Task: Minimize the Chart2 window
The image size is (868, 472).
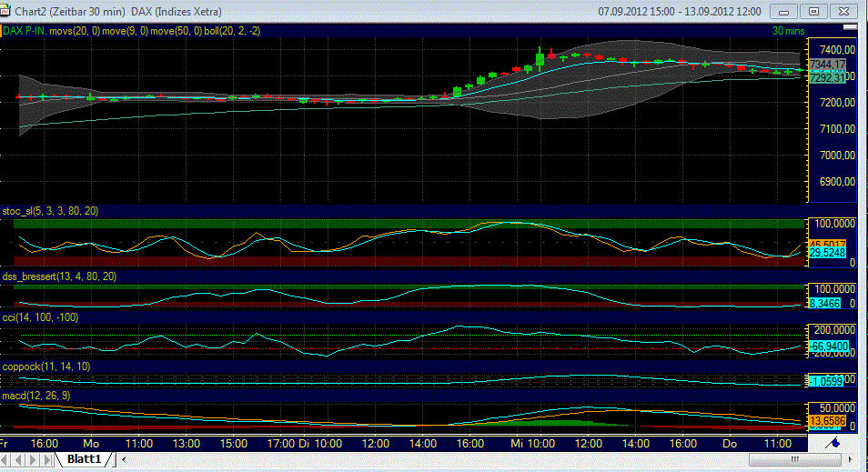Action: coord(783,11)
